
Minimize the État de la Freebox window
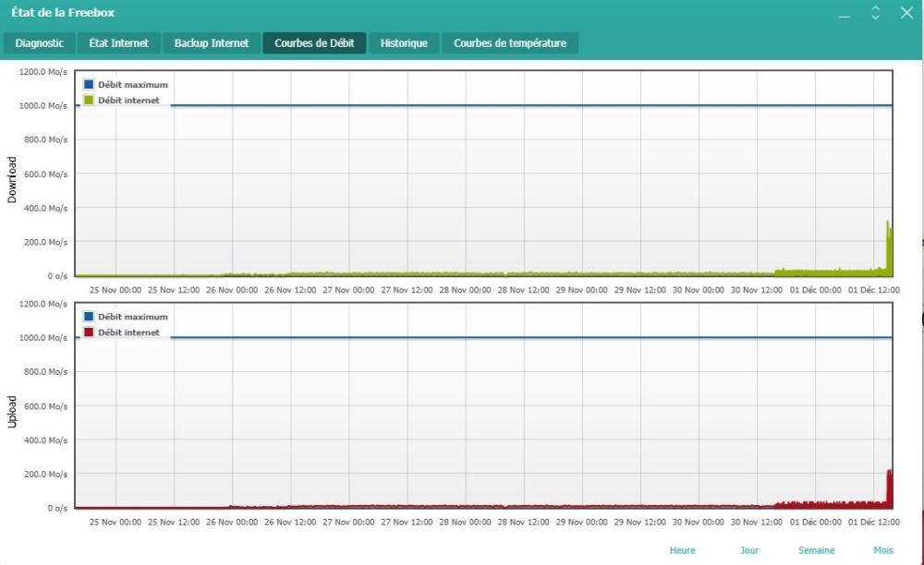845,14
